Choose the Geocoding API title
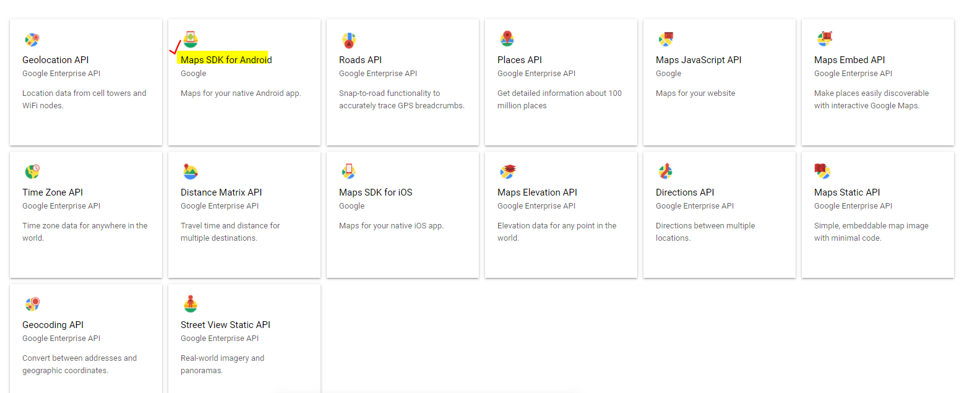980x393 pixels. tap(53, 325)
